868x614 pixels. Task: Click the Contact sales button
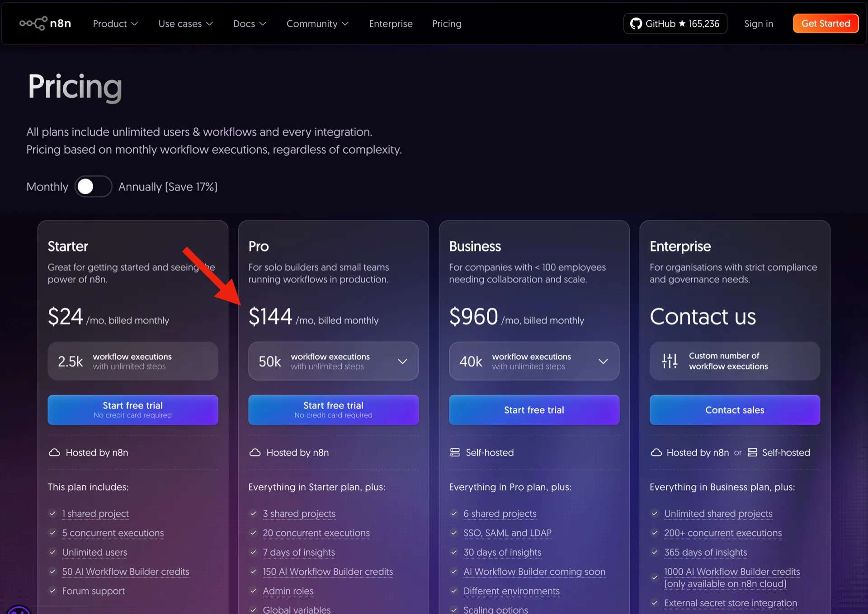(x=735, y=410)
